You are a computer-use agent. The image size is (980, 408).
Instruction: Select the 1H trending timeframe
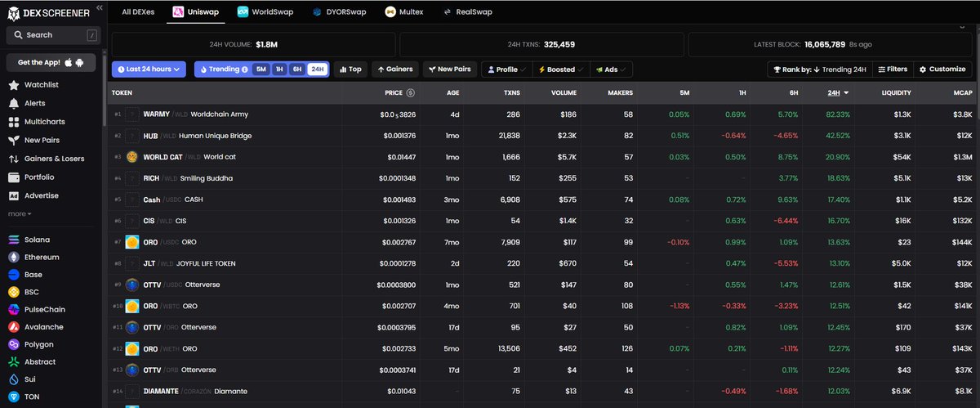[279, 69]
